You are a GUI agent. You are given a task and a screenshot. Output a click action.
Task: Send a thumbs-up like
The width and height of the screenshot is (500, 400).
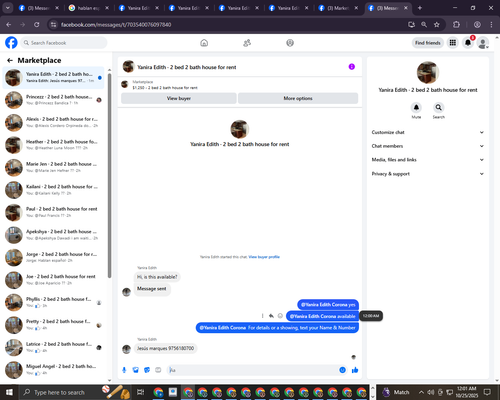[x=355, y=370]
